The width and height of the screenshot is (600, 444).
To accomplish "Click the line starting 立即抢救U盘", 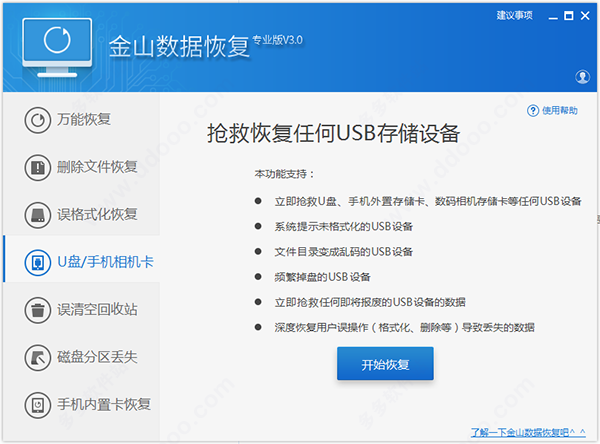I will pos(427,201).
